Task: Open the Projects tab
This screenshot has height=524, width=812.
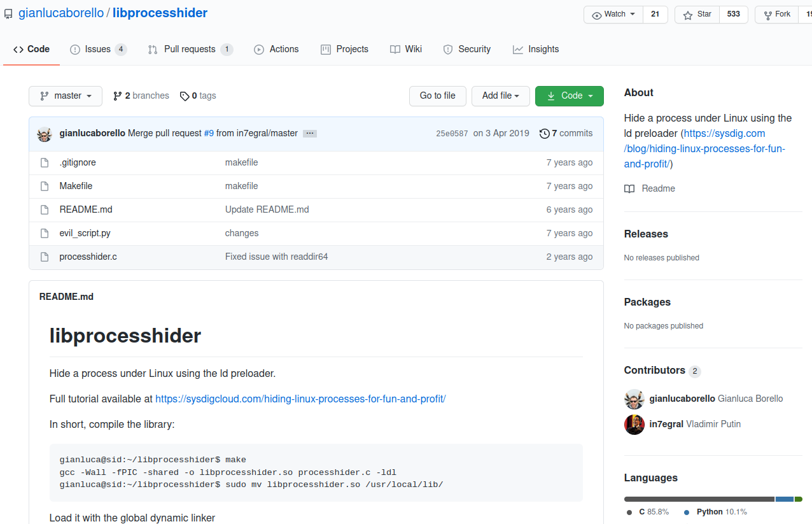Action: pyautogui.click(x=344, y=49)
